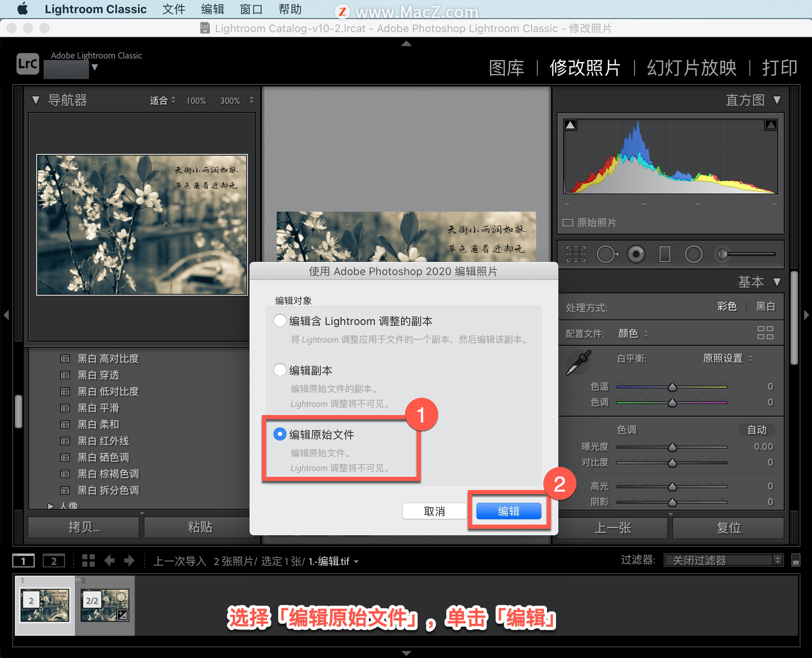Collapse the 导航器 panel
Screen dimensions: 812x658
36,100
